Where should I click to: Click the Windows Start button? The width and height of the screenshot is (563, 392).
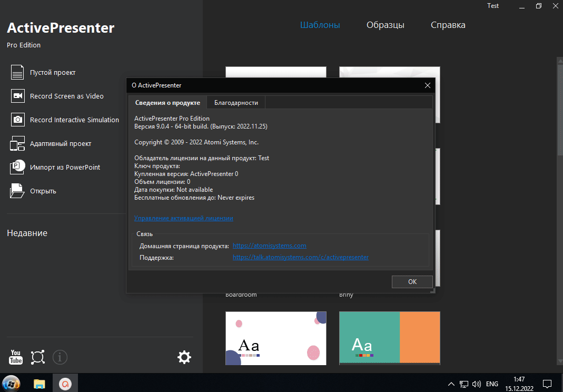coord(11,384)
